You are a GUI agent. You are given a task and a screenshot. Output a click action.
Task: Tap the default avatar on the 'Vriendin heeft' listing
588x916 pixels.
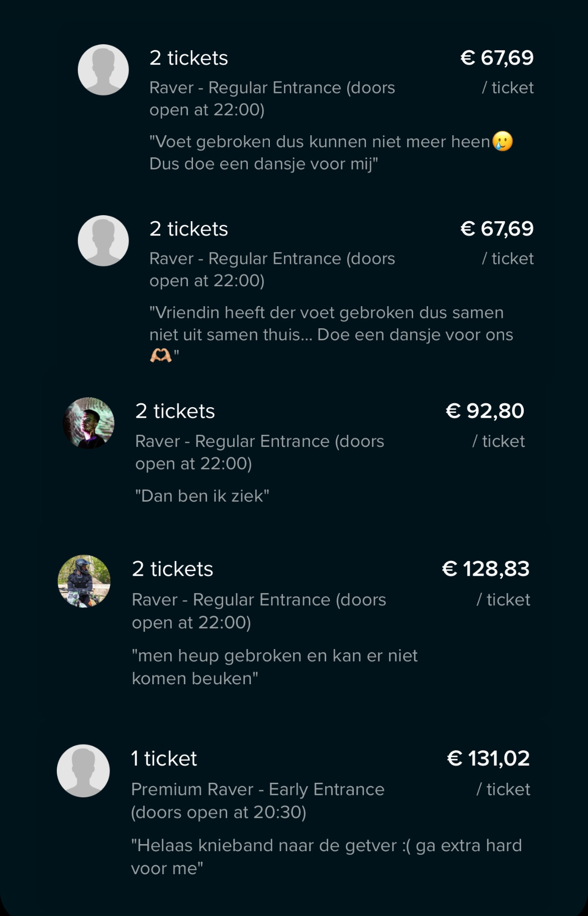[x=103, y=241]
